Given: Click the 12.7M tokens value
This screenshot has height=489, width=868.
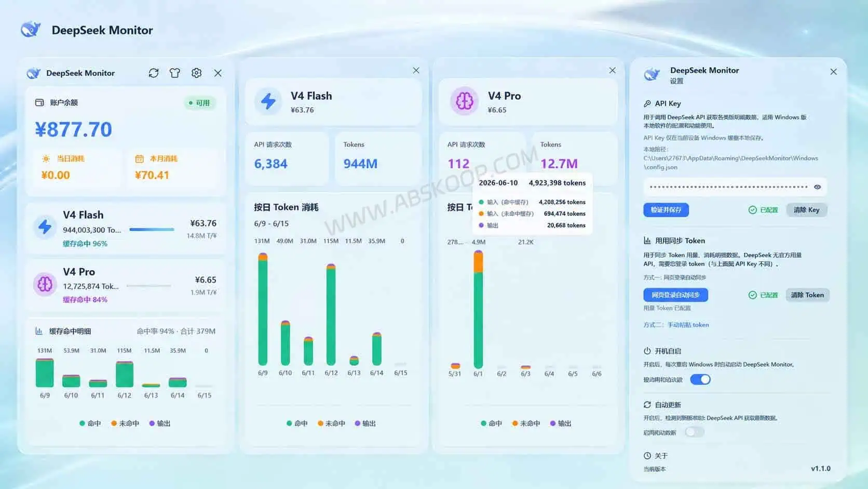Looking at the screenshot, I should 559,164.
